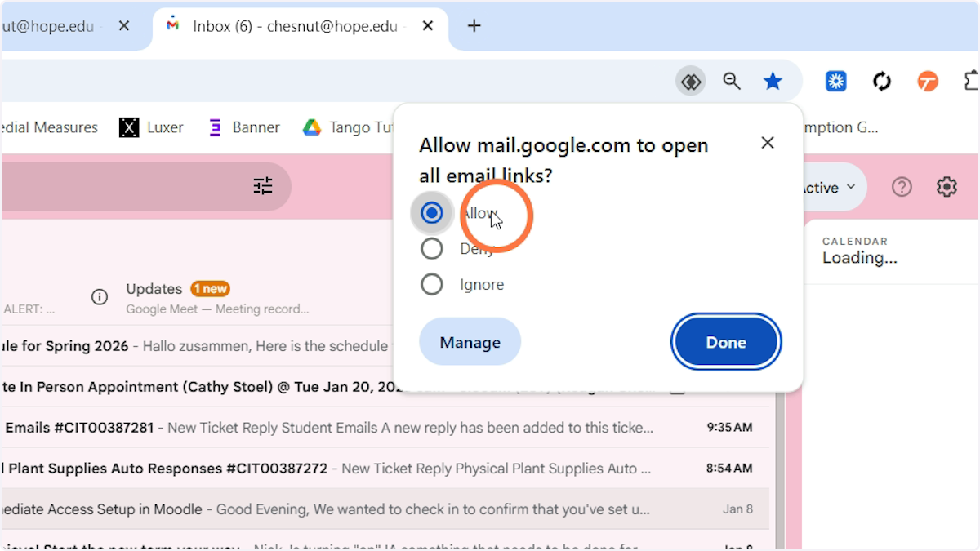Viewport: 980px width, 551px height.
Task: Open the Luxer bookmark
Action: coord(152,127)
